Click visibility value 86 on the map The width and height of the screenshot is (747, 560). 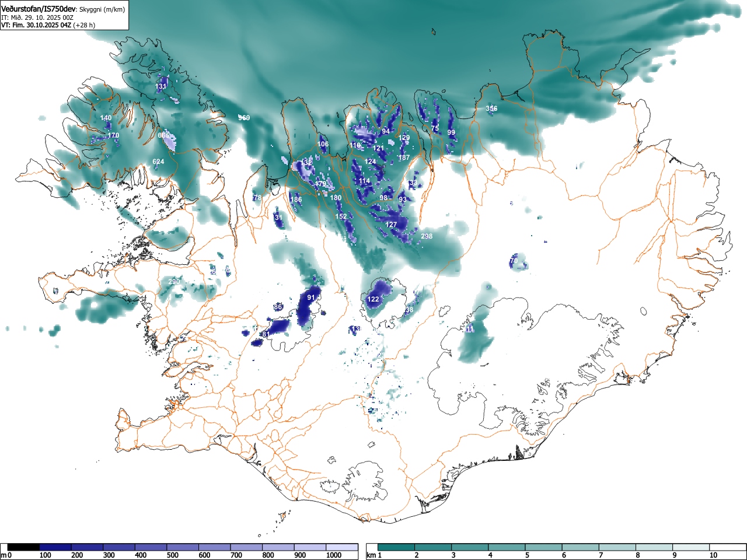coord(278,307)
